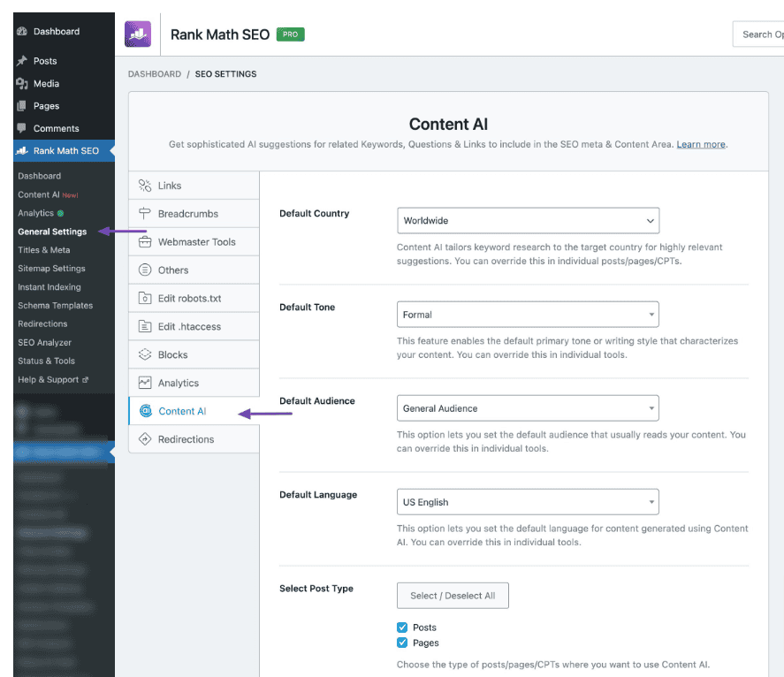Click the Breadcrumbs signpost icon
Screen dimensions: 784x677
tap(145, 214)
